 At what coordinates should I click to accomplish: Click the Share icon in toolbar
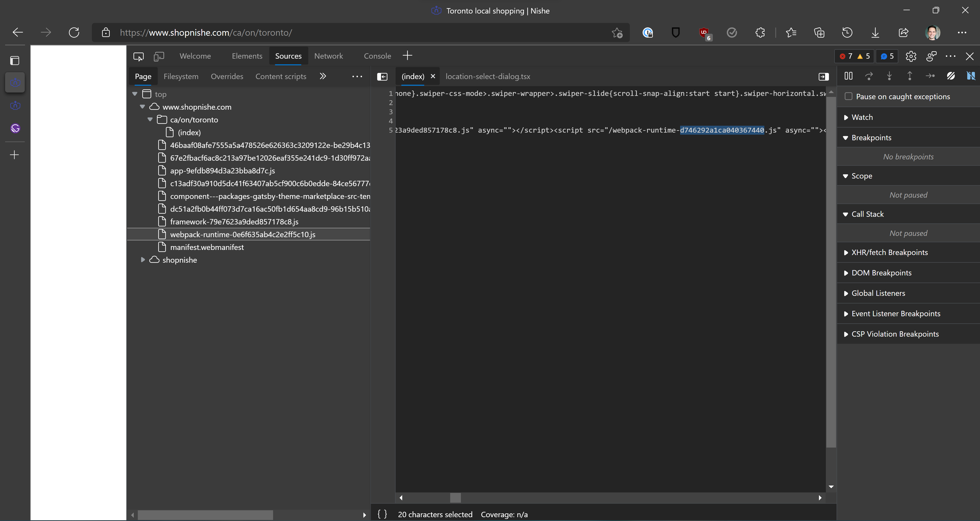(903, 33)
